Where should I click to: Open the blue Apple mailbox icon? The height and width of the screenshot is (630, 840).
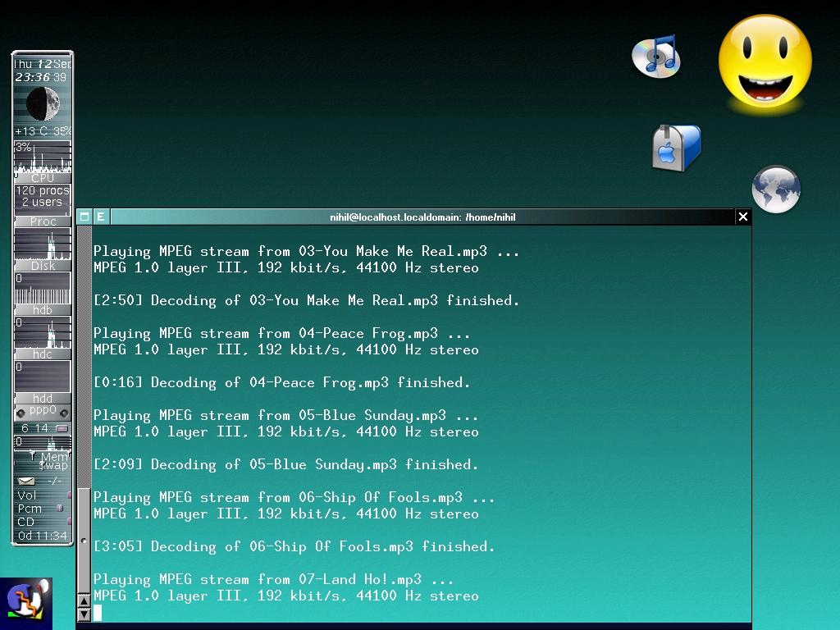tap(677, 148)
